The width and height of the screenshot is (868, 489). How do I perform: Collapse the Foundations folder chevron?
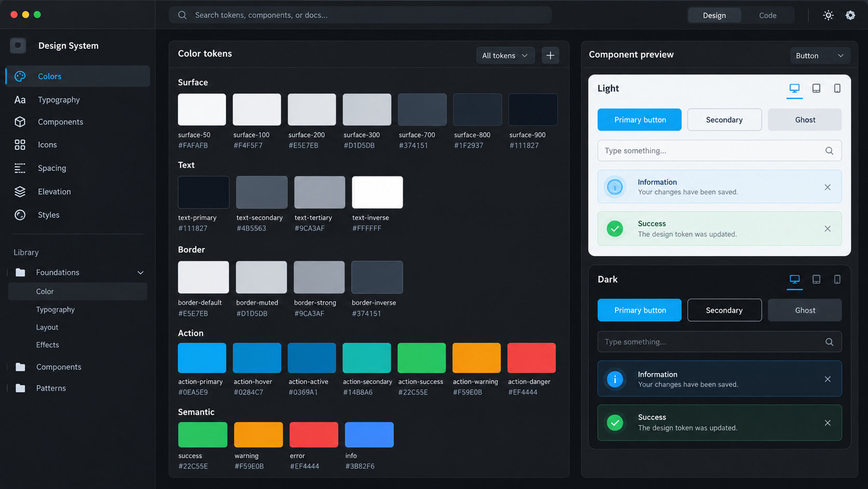140,273
